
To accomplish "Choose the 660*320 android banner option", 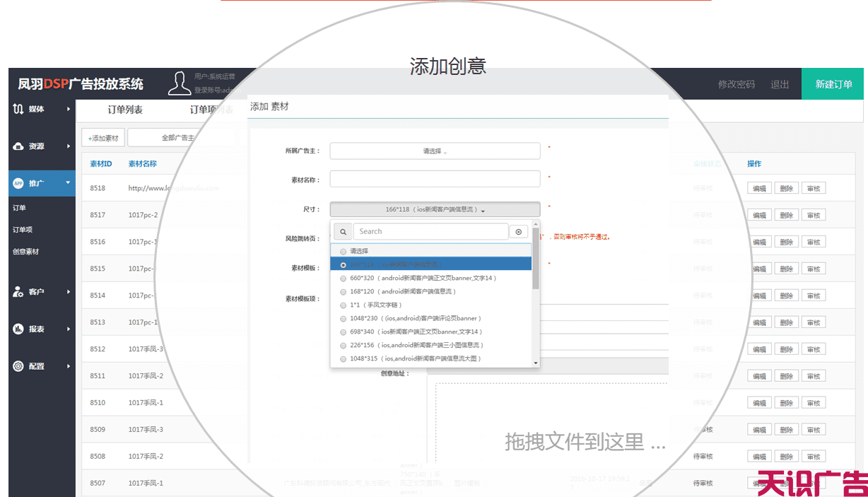I will [x=431, y=278].
